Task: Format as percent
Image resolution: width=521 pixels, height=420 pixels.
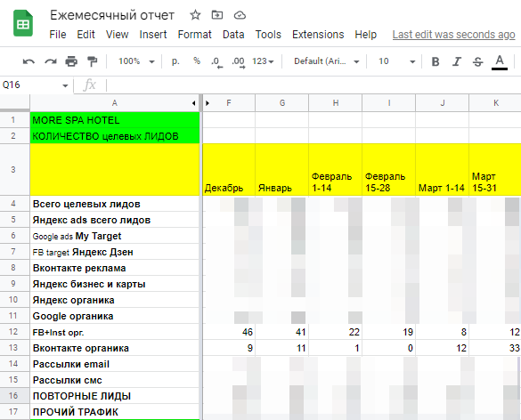Action: [197, 61]
